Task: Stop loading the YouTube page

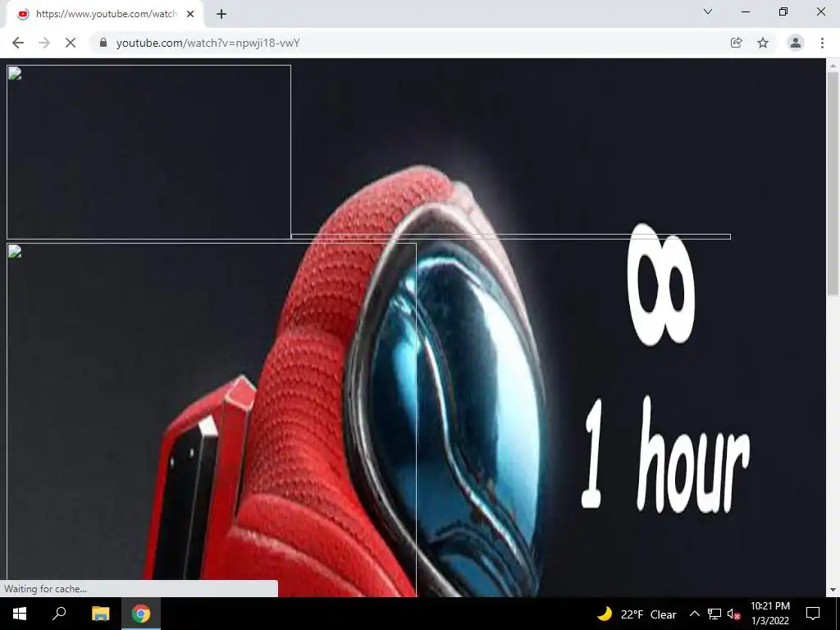Action: (71, 43)
